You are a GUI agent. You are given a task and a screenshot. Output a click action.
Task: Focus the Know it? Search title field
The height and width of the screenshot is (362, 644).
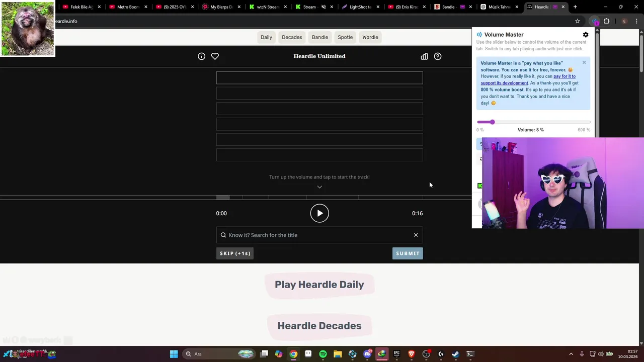tap(319, 235)
